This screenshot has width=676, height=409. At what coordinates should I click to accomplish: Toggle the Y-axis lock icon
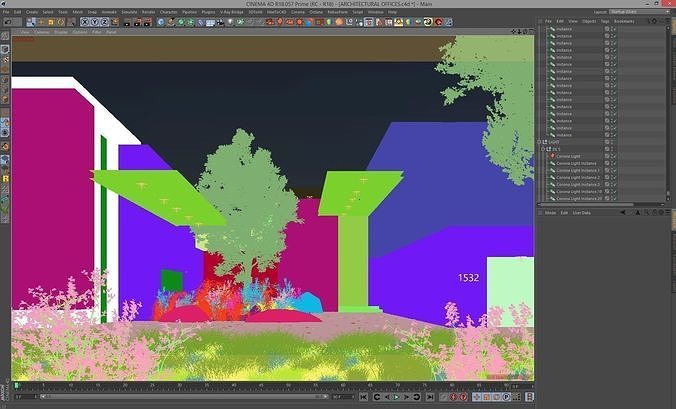pos(94,22)
